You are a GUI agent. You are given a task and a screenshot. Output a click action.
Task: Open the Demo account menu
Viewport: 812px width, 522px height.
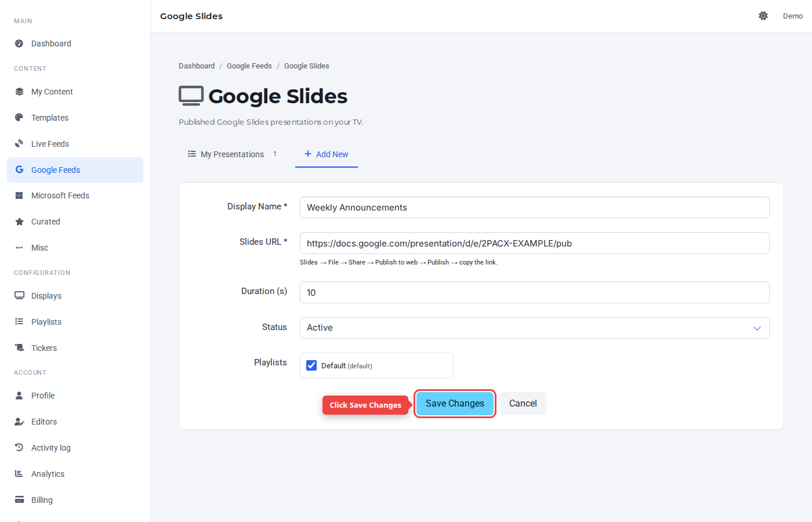[x=792, y=16]
